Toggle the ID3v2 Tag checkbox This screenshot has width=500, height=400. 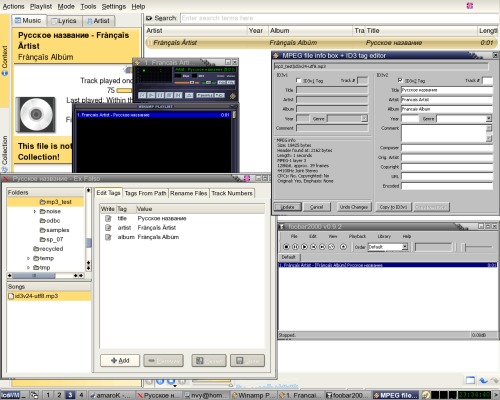tap(400, 80)
